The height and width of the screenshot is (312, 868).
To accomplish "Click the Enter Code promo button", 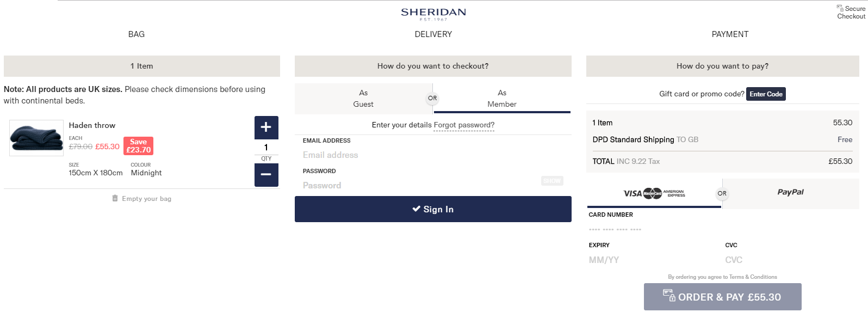I will coord(766,94).
